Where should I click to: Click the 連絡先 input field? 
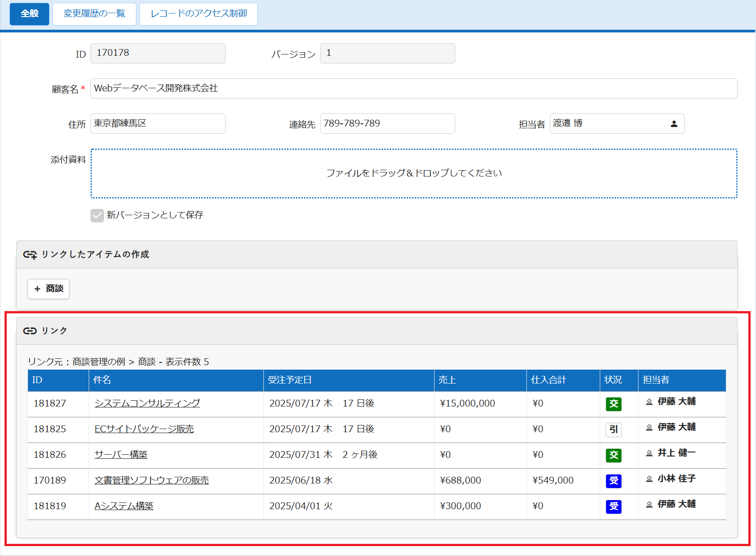[387, 124]
